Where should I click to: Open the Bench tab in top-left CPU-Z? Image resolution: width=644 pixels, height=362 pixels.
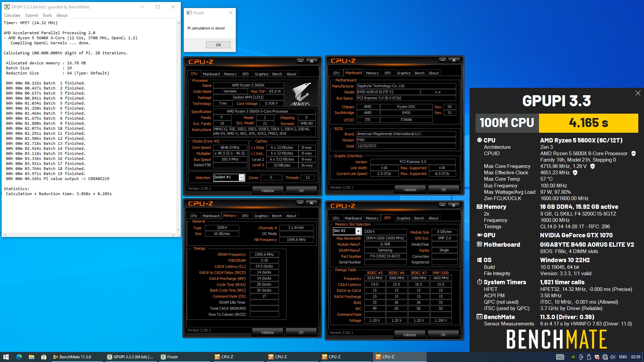tap(277, 74)
